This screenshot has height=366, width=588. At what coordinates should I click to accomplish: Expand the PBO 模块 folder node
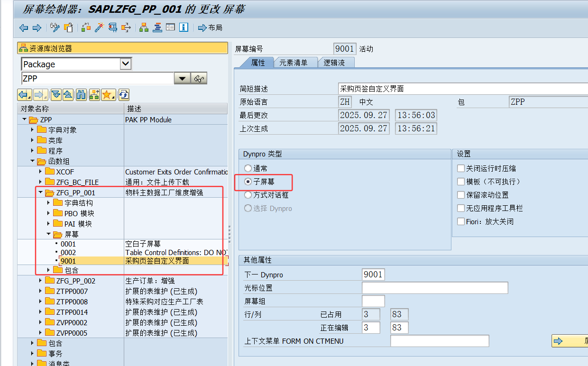coord(49,213)
